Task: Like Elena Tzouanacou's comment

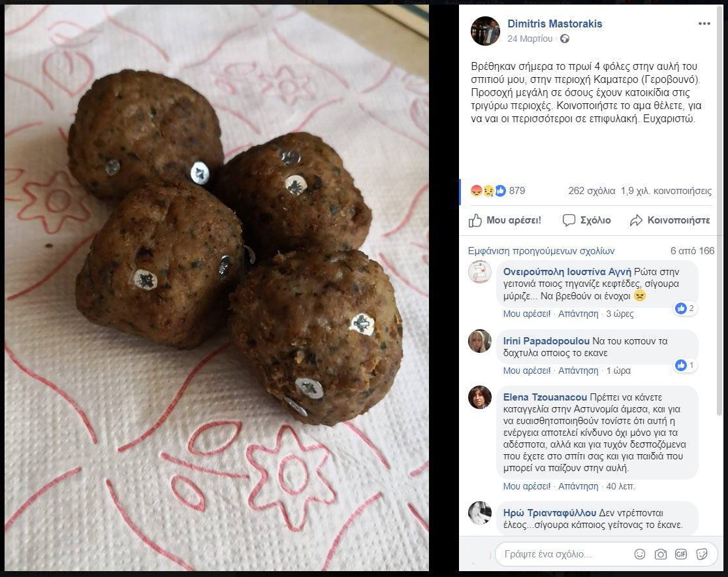Action: [x=526, y=486]
